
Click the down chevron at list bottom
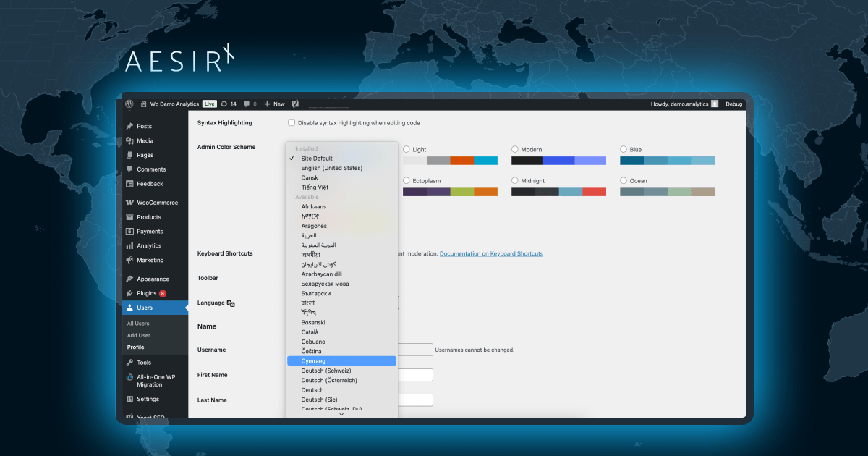point(341,414)
